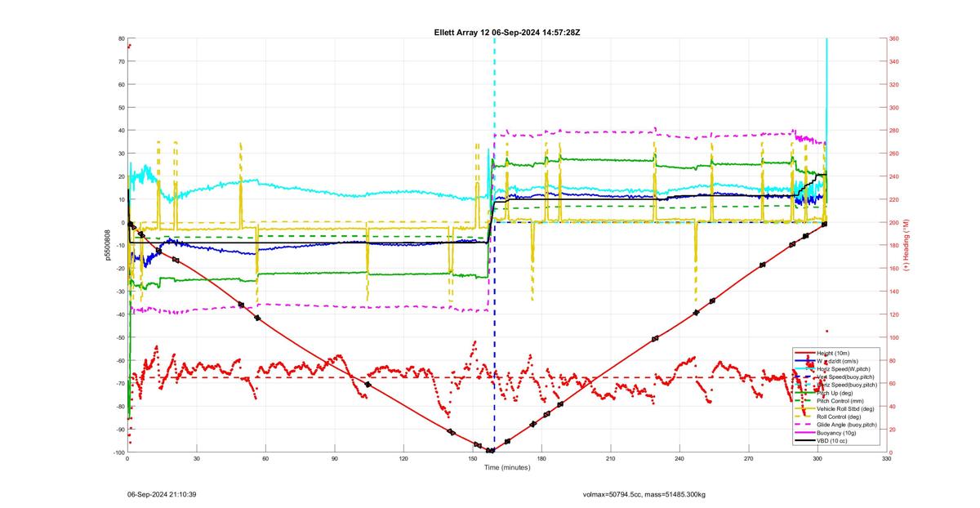Click the plot title "Ellett Array 12 06-Sep-2024 14:57:28Z"

[507, 32]
